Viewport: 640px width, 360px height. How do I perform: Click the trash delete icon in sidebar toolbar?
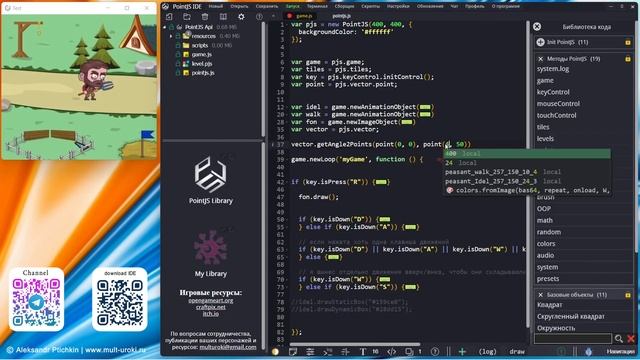pyautogui.click(x=205, y=16)
